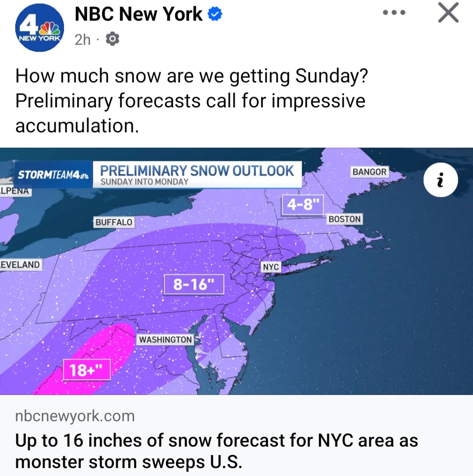Click the Boston city label on the map
Image resolution: width=473 pixels, height=476 pixels.
tap(345, 219)
